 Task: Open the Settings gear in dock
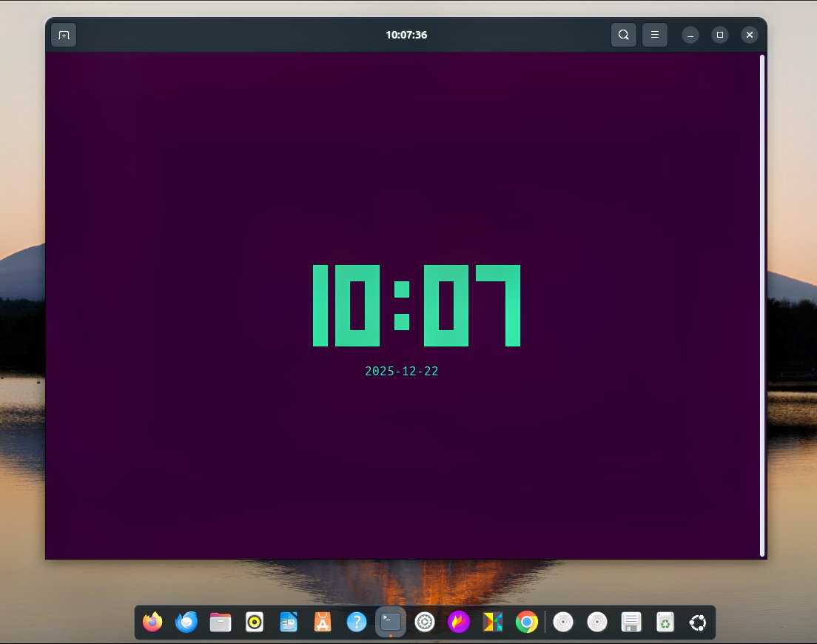(x=425, y=622)
